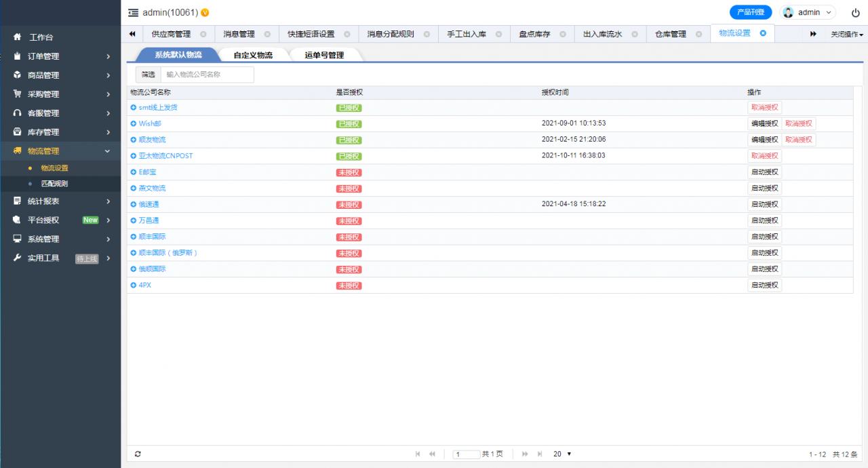The width and height of the screenshot is (868, 468).
Task: Open 匹配规则 in the sidebar
Action: point(54,183)
